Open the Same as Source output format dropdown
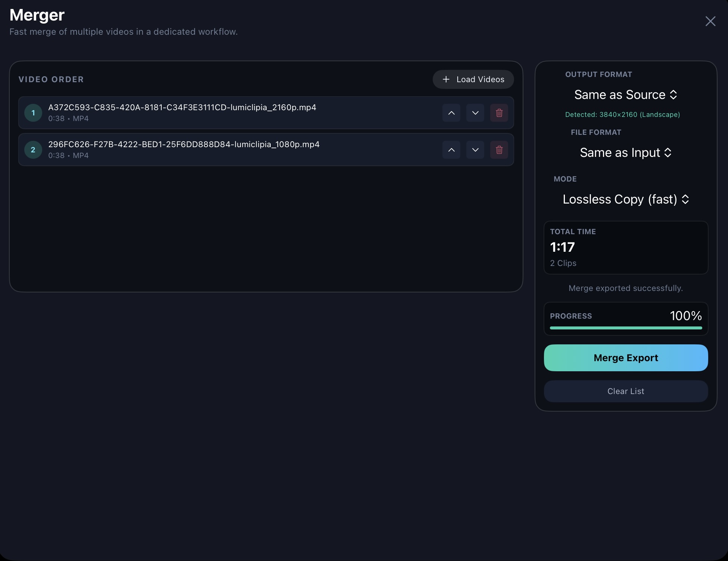The width and height of the screenshot is (728, 561). pyautogui.click(x=625, y=95)
